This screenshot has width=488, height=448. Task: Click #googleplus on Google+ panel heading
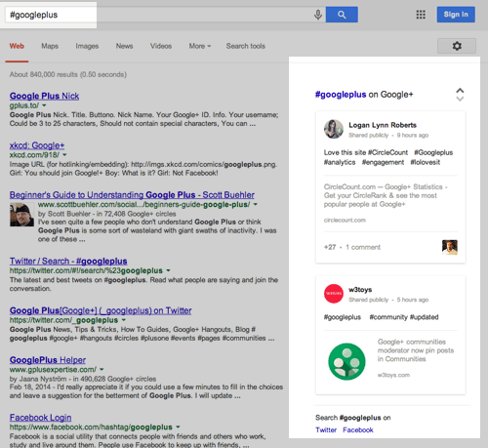(x=341, y=95)
